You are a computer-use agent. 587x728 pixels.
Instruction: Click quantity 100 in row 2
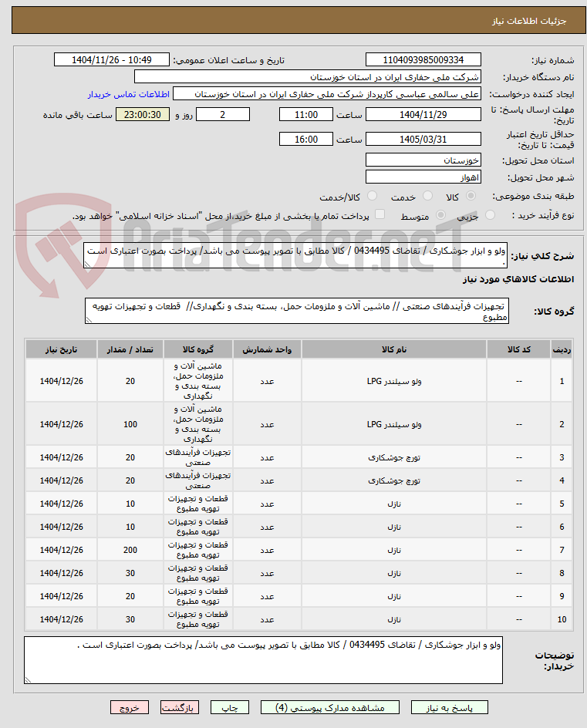[x=130, y=424]
